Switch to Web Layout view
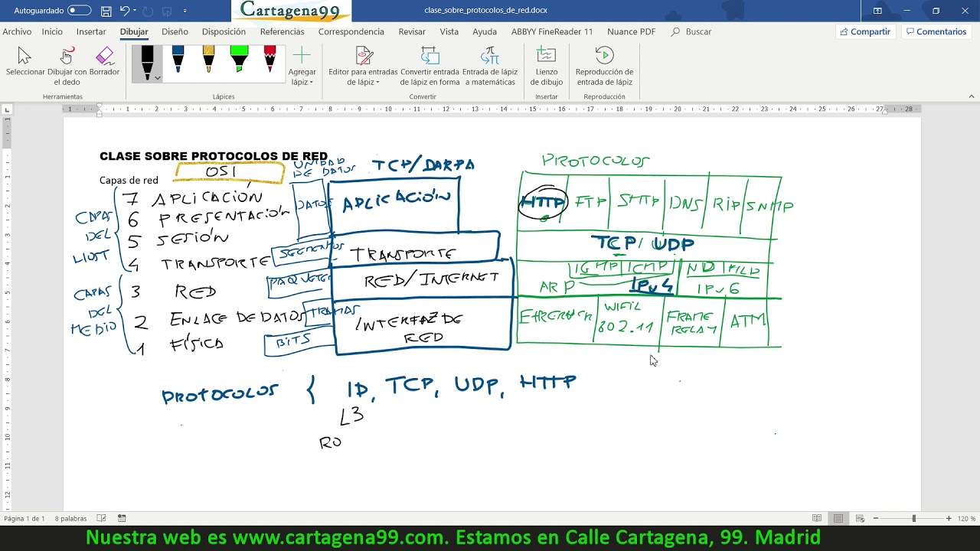This screenshot has width=980, height=551. [860, 519]
